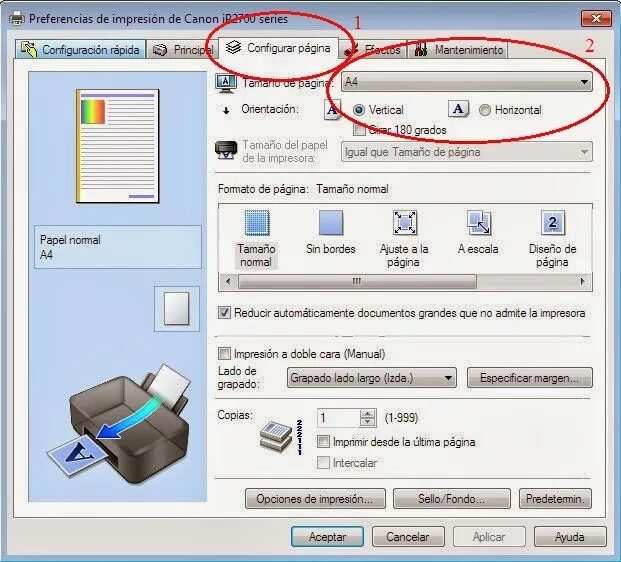621x562 pixels.
Task: Click the Aplicar button
Action: click(x=489, y=537)
